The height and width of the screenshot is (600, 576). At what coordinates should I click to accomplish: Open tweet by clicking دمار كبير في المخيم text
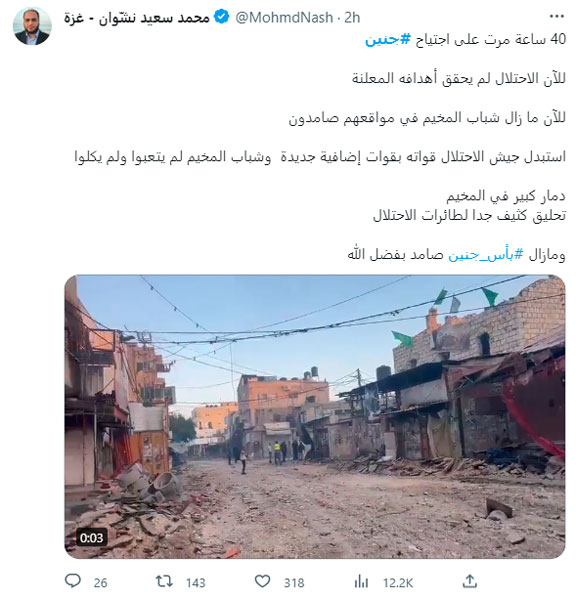(x=506, y=196)
